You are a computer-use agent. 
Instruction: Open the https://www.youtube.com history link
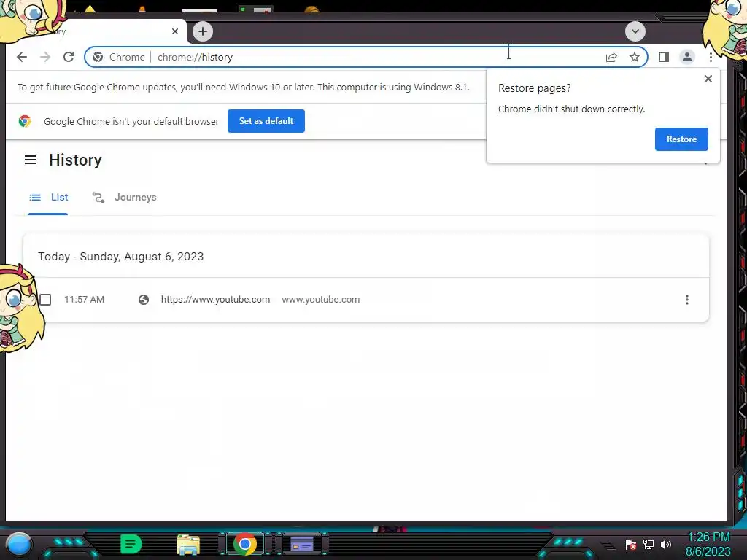[x=215, y=300]
